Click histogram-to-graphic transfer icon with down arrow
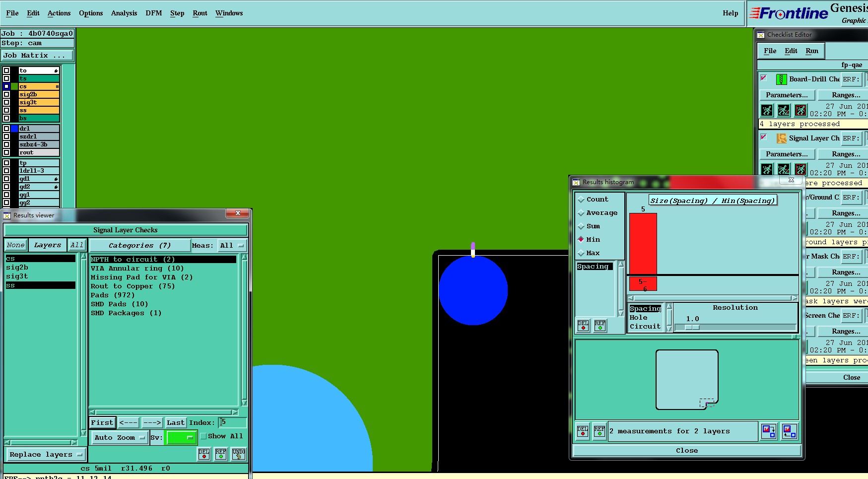 [x=769, y=431]
